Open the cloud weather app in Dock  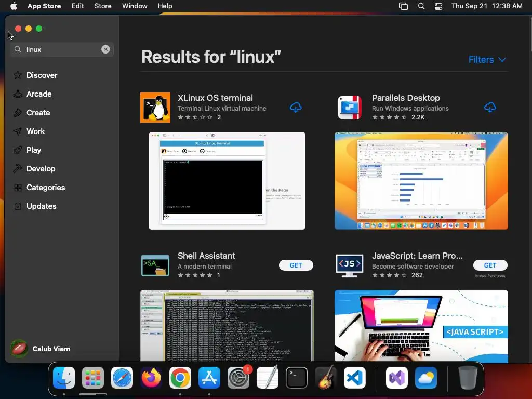tap(426, 378)
